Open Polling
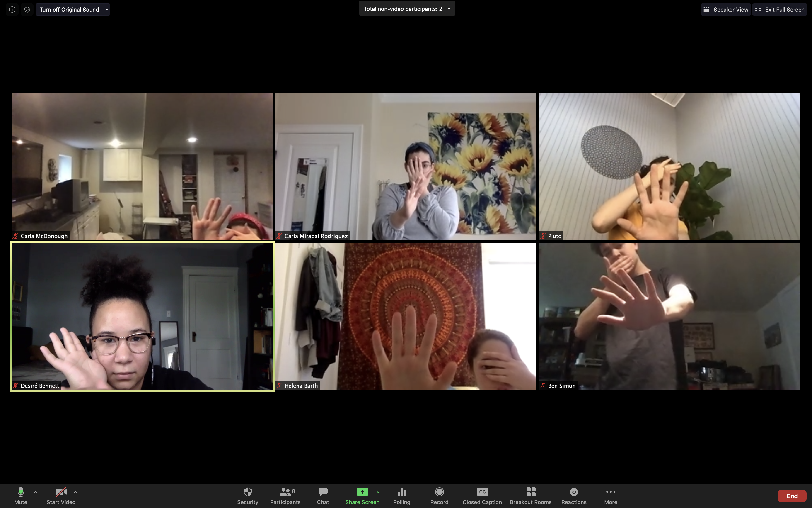 402,496
